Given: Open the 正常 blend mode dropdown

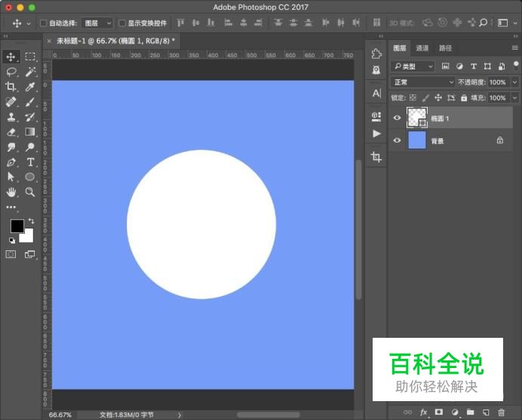Looking at the screenshot, I should pos(423,82).
